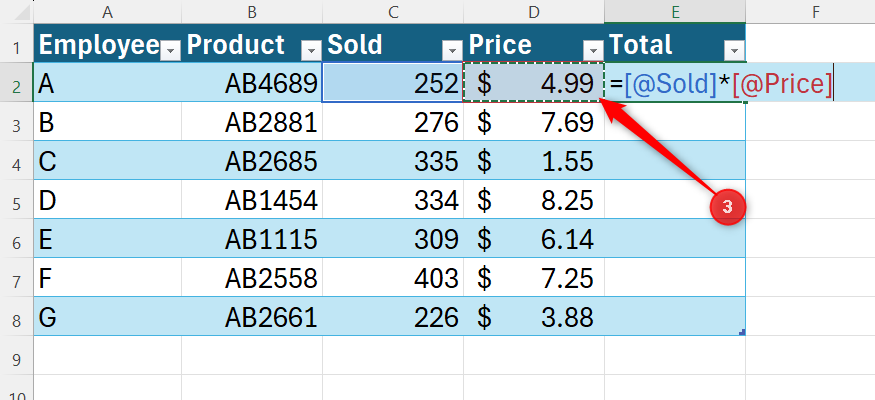Screen dimensions: 875x400
Task: Click Employee cell F
Action: coord(107,277)
